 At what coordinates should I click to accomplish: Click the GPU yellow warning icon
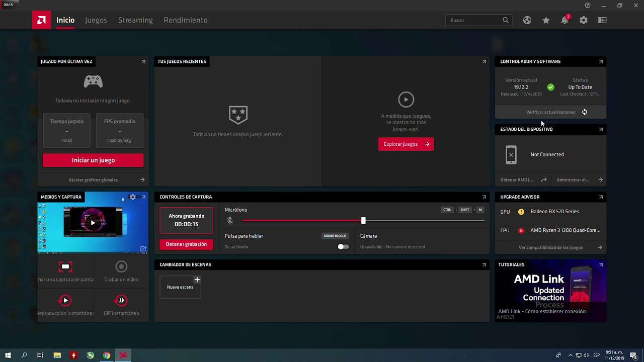[521, 212]
